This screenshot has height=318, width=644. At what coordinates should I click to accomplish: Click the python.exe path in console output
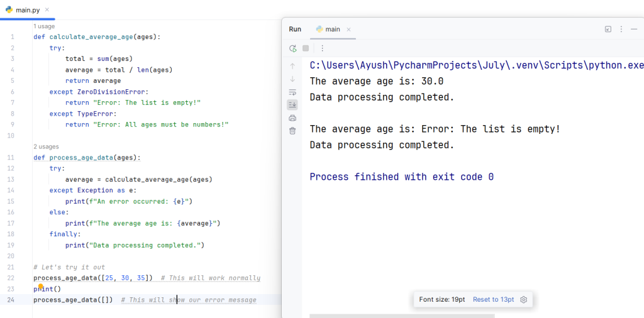477,65
